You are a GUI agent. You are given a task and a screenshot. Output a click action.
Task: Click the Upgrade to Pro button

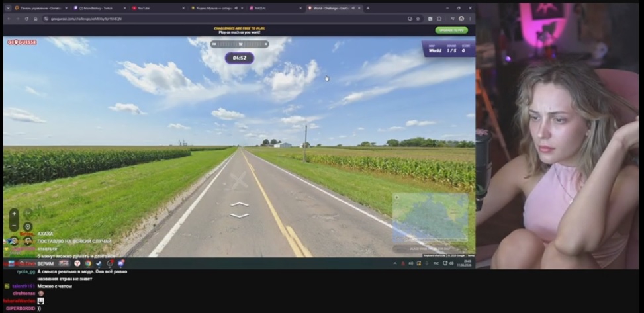[451, 30]
